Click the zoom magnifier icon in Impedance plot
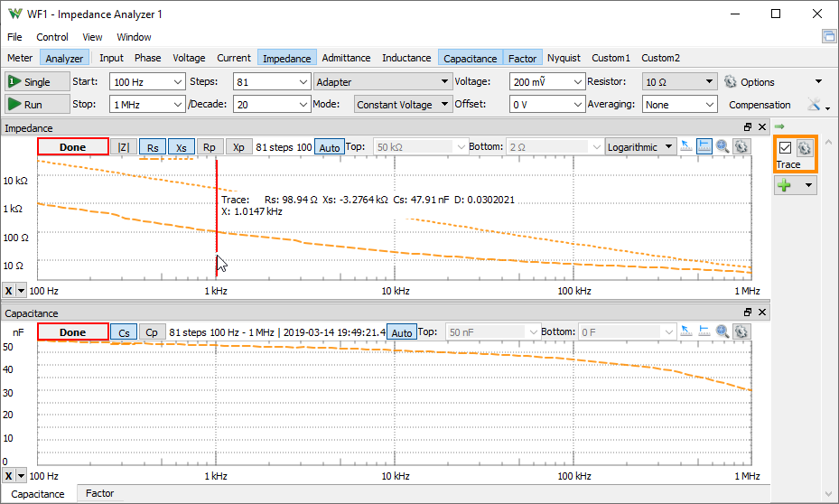This screenshot has height=504, width=839. [x=722, y=146]
